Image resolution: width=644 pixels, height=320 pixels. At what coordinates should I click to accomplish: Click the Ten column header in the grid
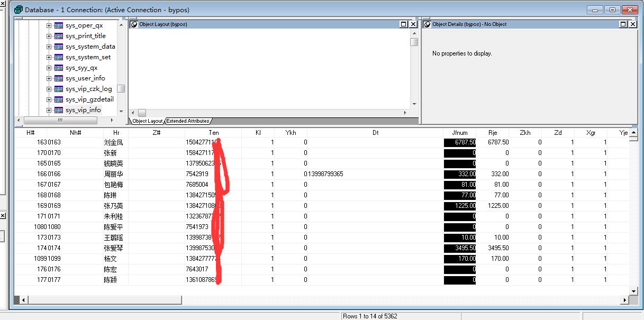[x=214, y=133]
